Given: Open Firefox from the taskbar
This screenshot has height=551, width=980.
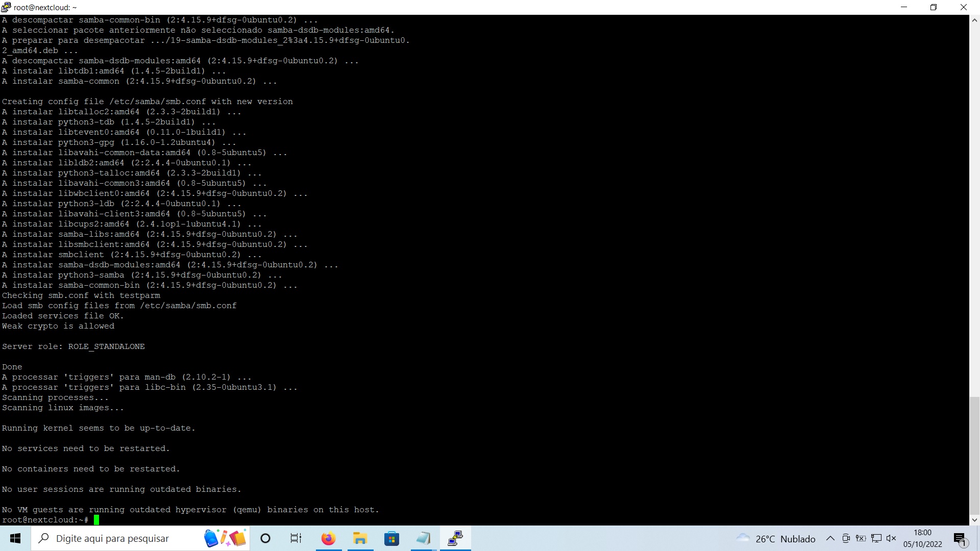Looking at the screenshot, I should click(328, 538).
